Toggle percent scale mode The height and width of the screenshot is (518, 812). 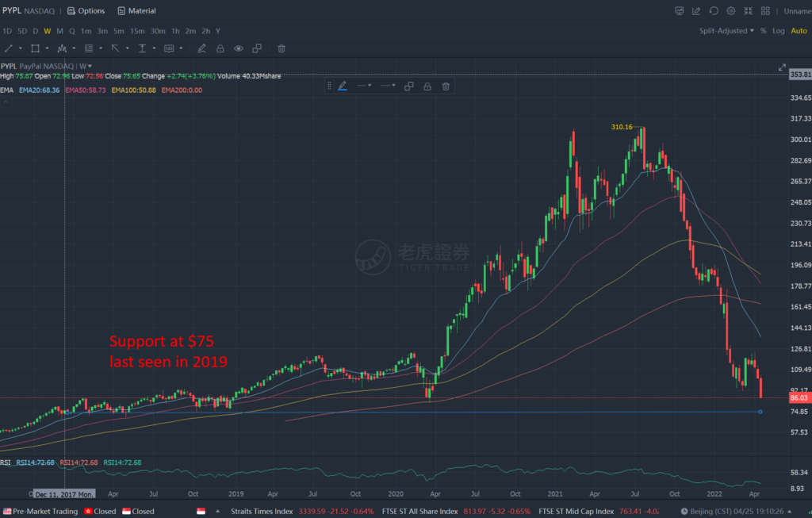coord(764,31)
